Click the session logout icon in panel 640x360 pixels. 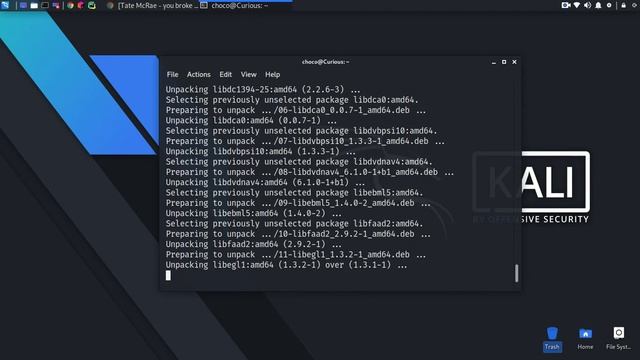tap(635, 5)
